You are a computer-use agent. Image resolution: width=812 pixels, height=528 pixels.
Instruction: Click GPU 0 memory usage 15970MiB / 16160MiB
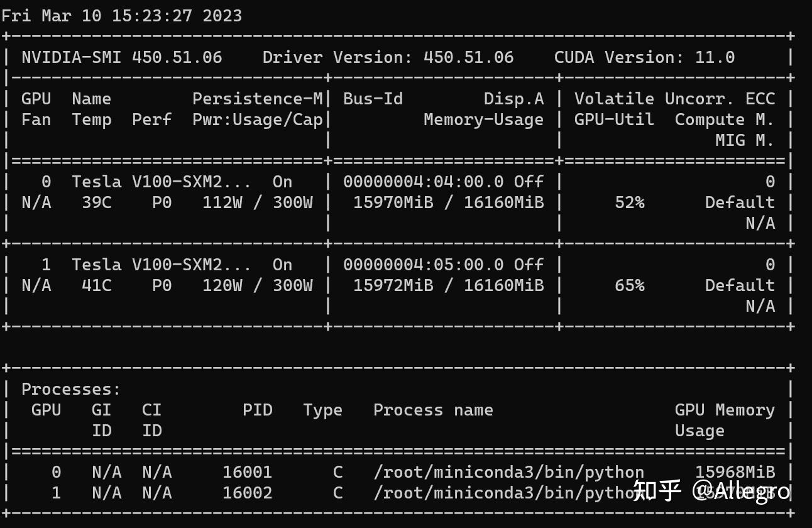[448, 202]
